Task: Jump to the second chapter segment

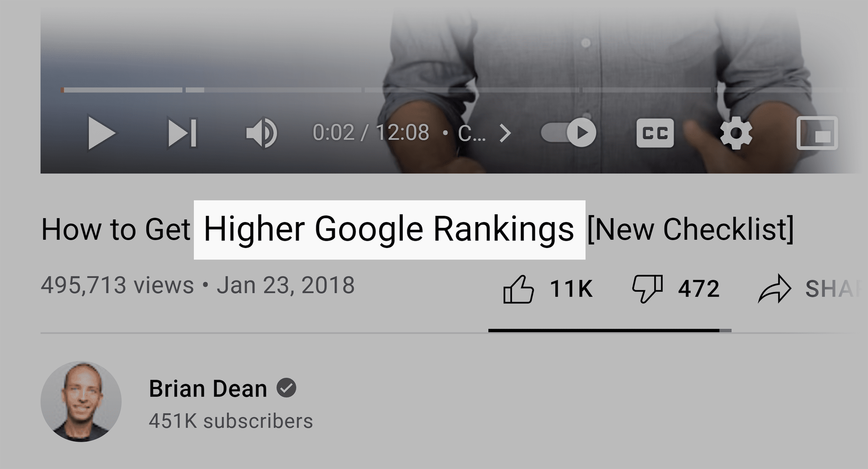Action: (x=273, y=90)
